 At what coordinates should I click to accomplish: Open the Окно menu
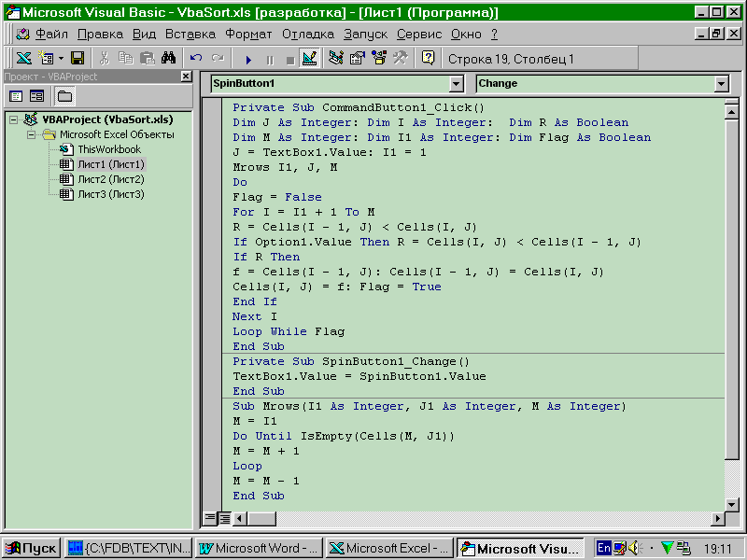(466, 35)
